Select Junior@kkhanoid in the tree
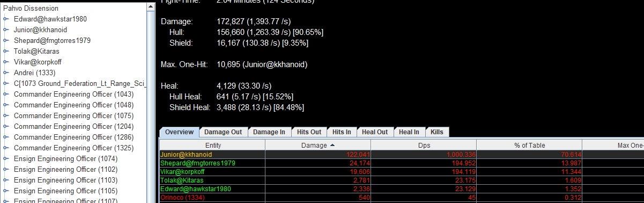This screenshot has width=644, height=203. click(41, 30)
